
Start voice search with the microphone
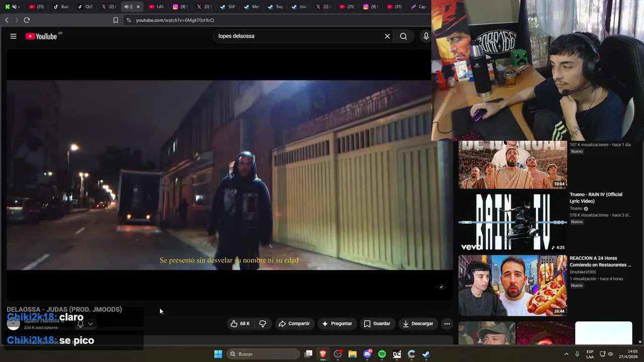click(x=426, y=36)
